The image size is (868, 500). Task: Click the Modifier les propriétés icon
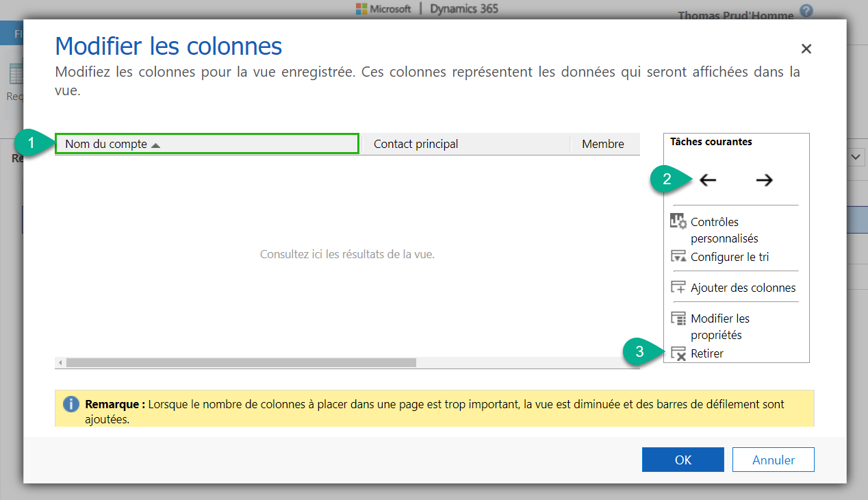click(678, 318)
